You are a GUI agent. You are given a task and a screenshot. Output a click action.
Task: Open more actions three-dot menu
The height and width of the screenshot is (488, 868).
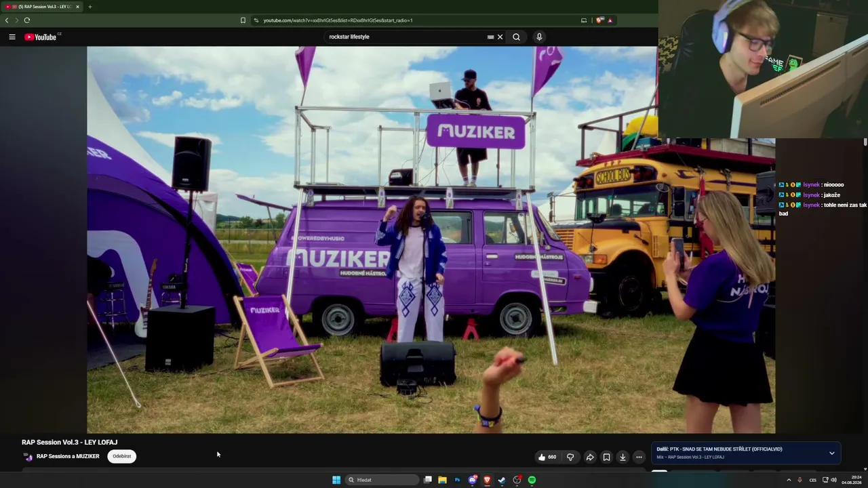click(x=639, y=457)
